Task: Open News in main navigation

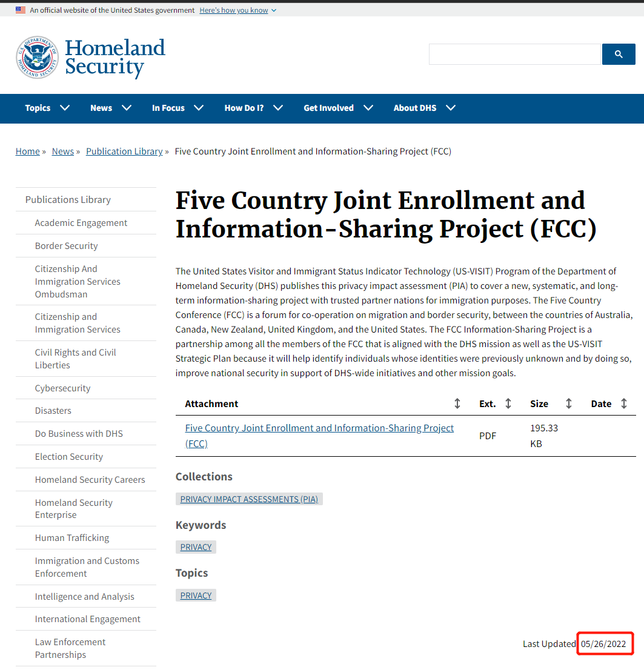Action: [x=101, y=108]
